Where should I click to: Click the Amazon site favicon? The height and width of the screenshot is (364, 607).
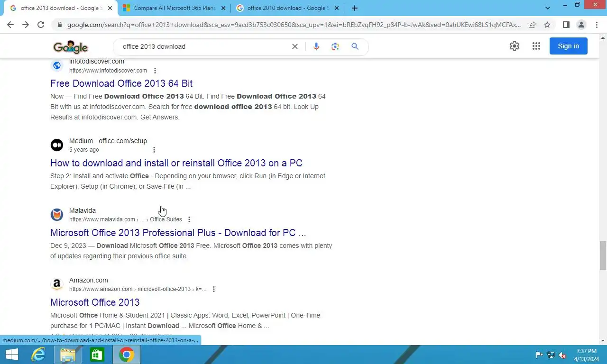coord(57,284)
